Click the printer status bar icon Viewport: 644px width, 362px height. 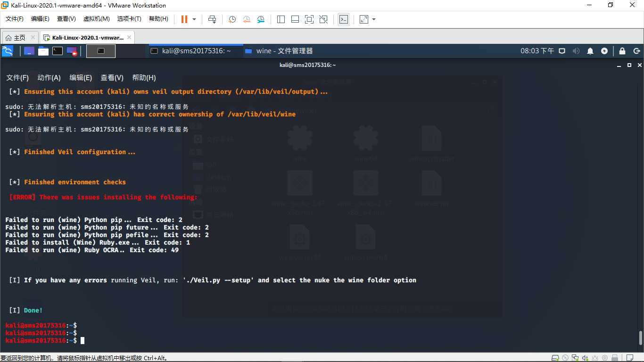click(x=605, y=358)
